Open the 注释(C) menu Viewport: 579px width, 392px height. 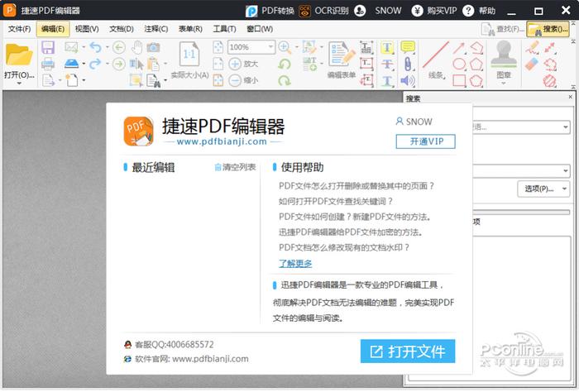click(156, 29)
